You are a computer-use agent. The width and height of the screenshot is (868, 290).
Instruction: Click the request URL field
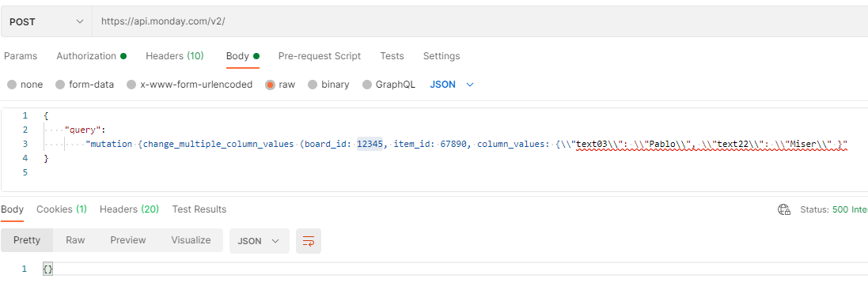click(x=480, y=21)
